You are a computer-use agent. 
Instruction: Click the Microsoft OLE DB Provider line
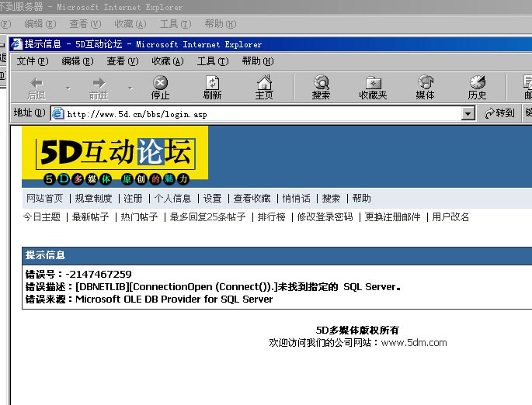[149, 299]
